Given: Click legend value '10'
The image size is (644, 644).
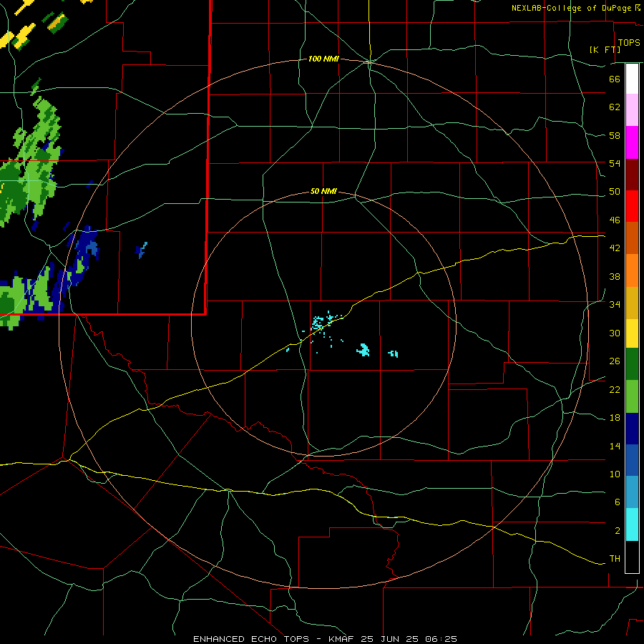Looking at the screenshot, I should pyautogui.click(x=615, y=474).
